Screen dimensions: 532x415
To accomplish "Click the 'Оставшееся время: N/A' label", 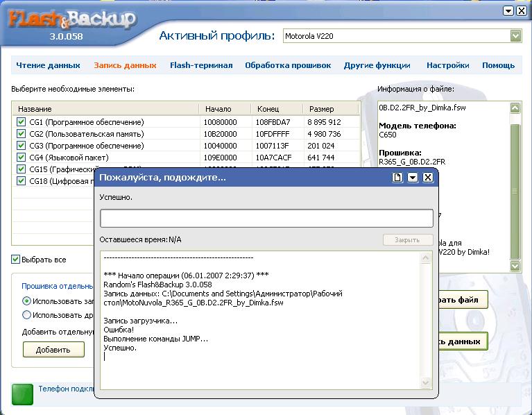I will click(x=141, y=239).
